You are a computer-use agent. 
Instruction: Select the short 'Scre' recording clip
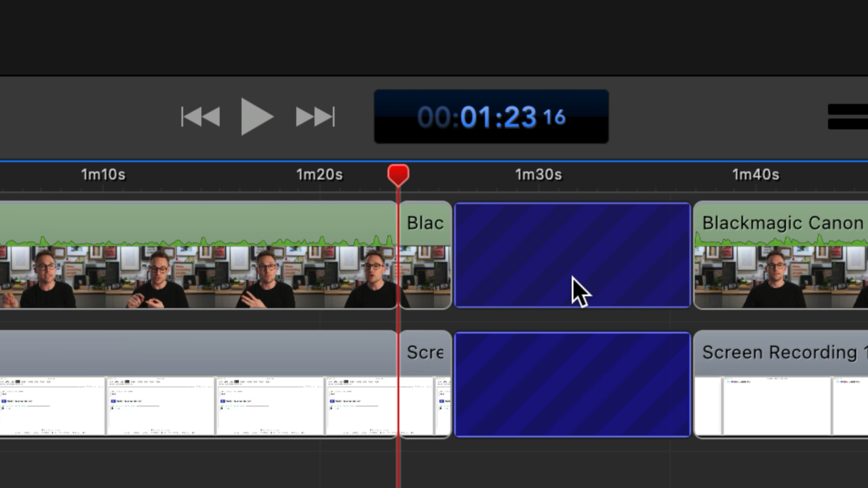[x=425, y=385]
